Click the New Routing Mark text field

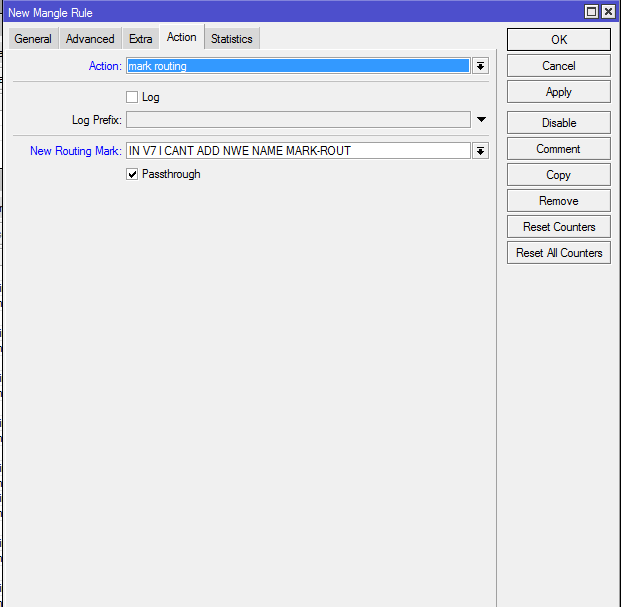coord(298,151)
